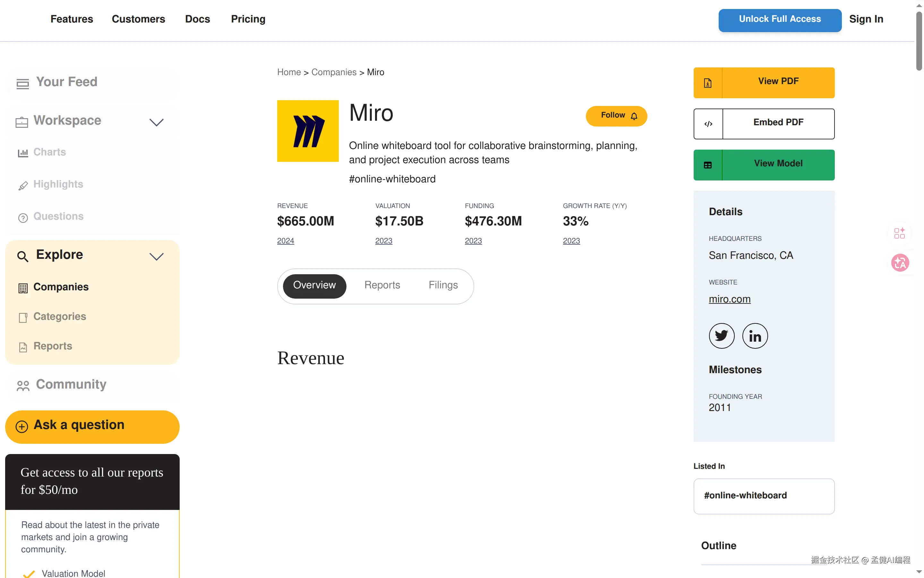
Task: Click the Explore magnifier icon
Action: pyautogui.click(x=22, y=256)
